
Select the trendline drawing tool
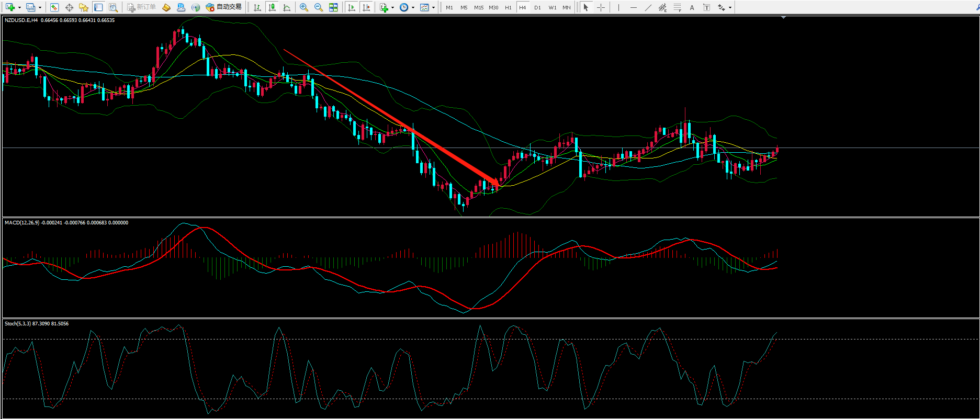point(648,7)
